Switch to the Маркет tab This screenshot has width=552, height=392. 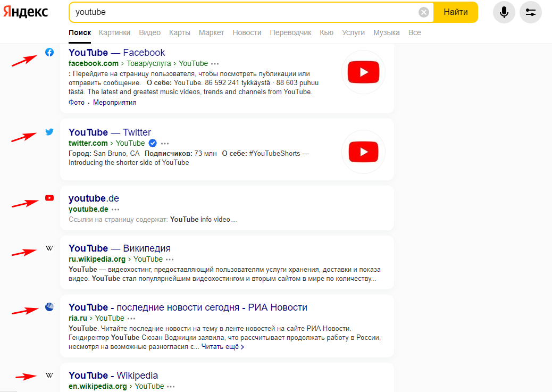click(x=211, y=32)
